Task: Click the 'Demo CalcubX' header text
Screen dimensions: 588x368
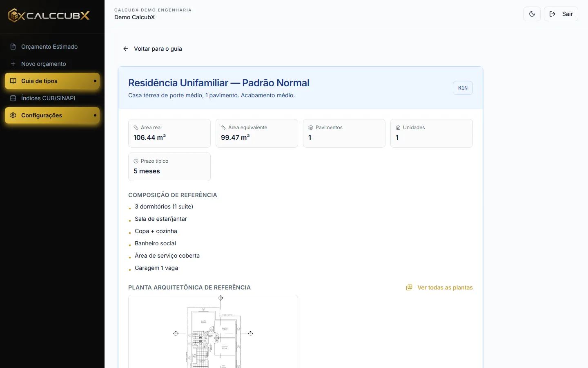Action: (x=135, y=17)
